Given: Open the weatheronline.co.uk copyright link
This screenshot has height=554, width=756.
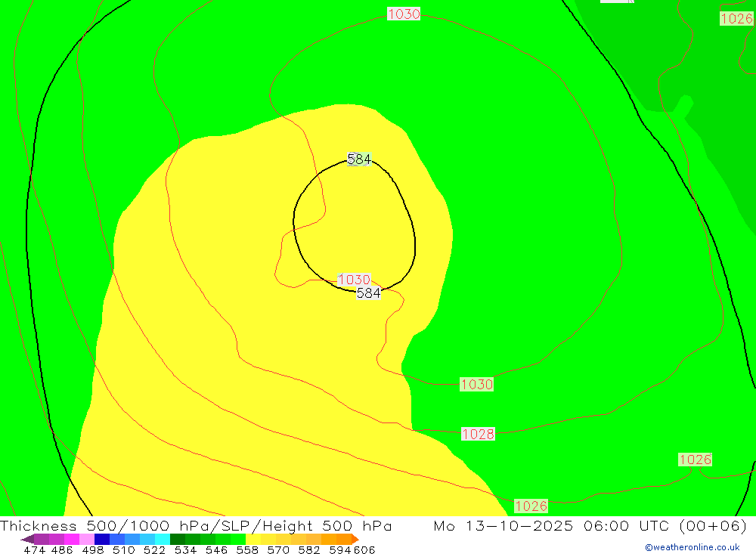Looking at the screenshot, I should tap(692, 547).
